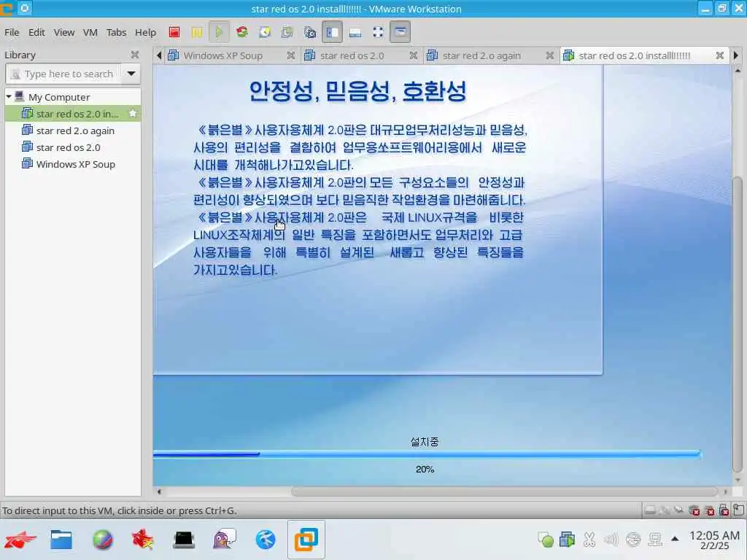Suspend the VM with yellow pause icon
The width and height of the screenshot is (747, 560).
click(x=197, y=32)
